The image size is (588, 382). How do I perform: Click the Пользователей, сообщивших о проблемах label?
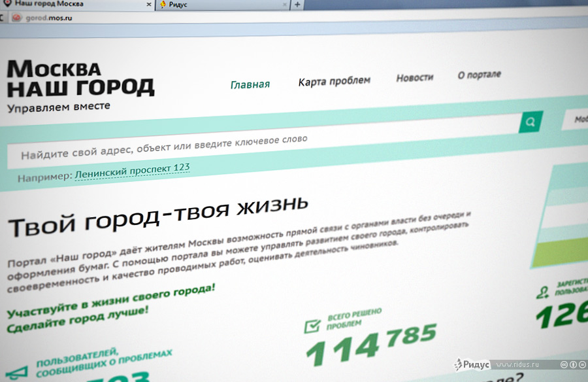pyautogui.click(x=104, y=362)
